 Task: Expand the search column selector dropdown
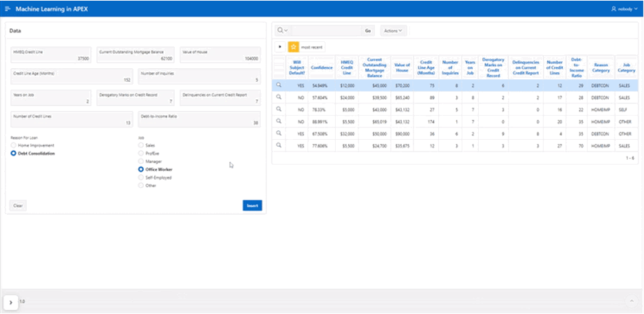click(283, 30)
